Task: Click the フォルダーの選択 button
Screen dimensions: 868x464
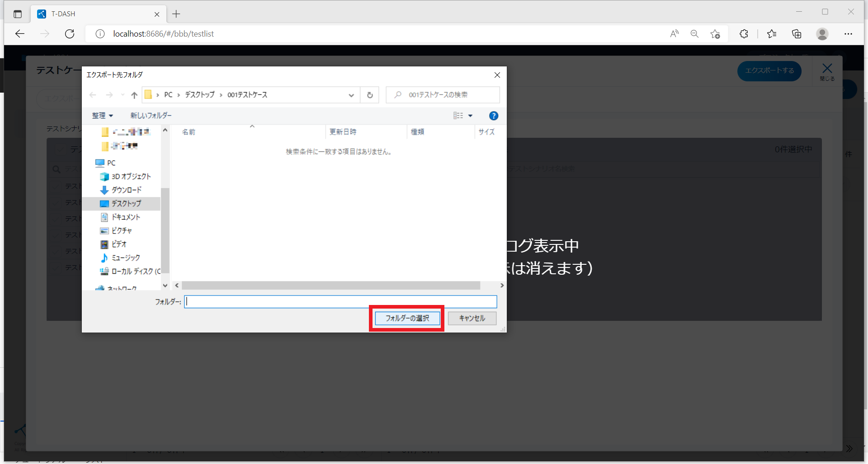Action: click(x=407, y=318)
